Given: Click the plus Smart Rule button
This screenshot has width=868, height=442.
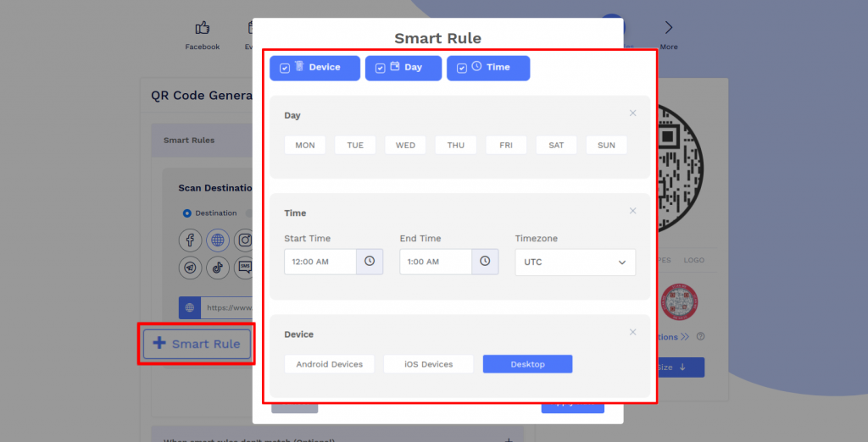Looking at the screenshot, I should click(197, 344).
